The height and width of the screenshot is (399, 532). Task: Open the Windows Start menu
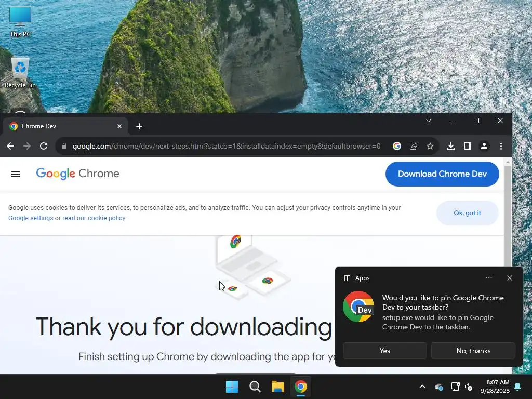click(x=232, y=387)
